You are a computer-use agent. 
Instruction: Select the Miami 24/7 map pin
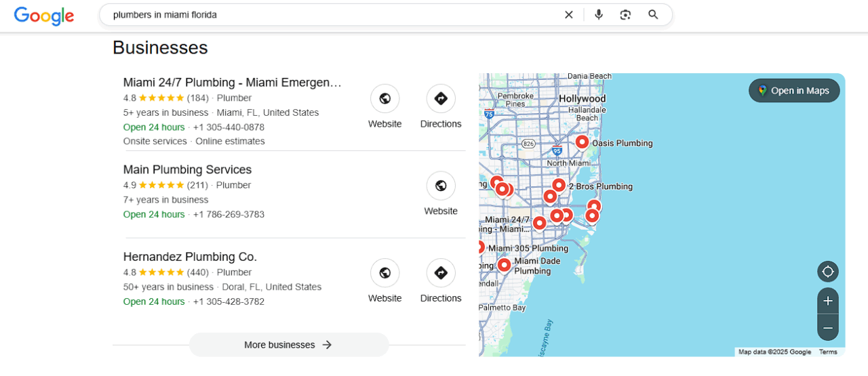pos(539,223)
